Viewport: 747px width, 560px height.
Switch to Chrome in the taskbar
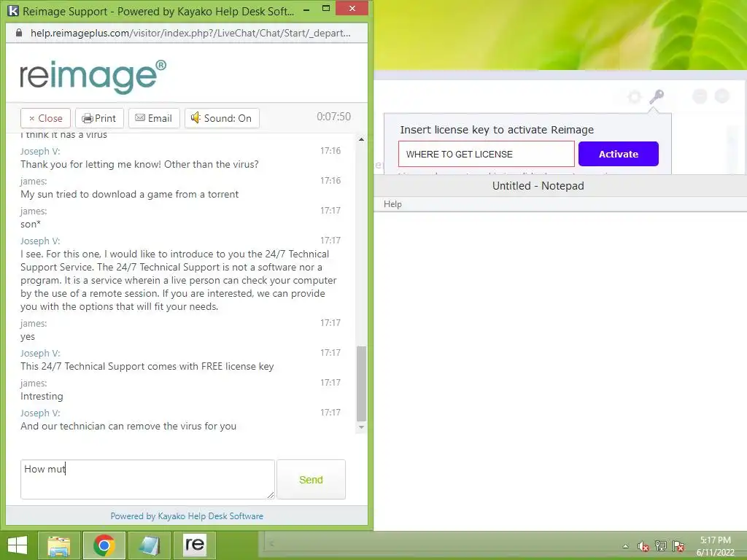pyautogui.click(x=104, y=545)
